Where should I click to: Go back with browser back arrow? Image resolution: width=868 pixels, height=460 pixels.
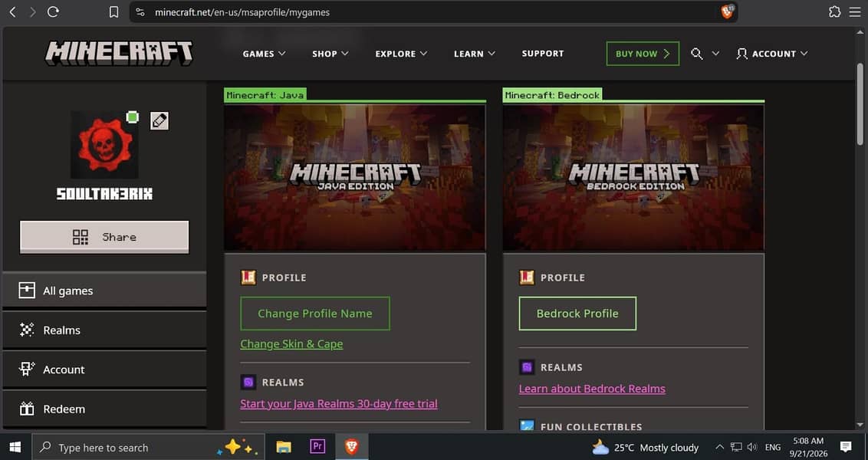[x=13, y=11]
